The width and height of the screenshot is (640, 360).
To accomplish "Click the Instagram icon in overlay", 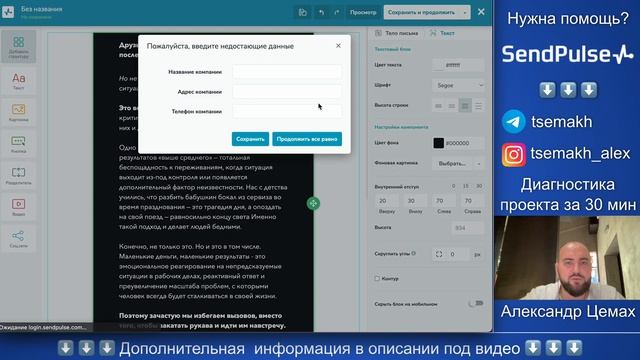I will point(514,155).
